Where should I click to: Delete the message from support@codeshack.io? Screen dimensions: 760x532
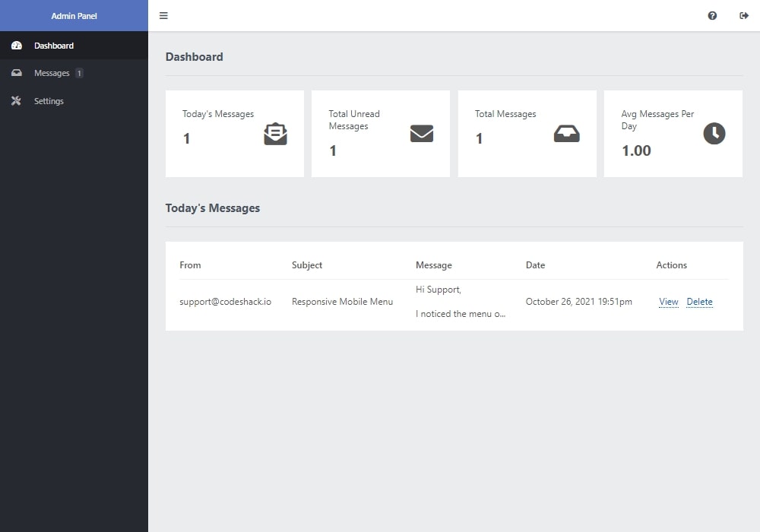click(699, 302)
